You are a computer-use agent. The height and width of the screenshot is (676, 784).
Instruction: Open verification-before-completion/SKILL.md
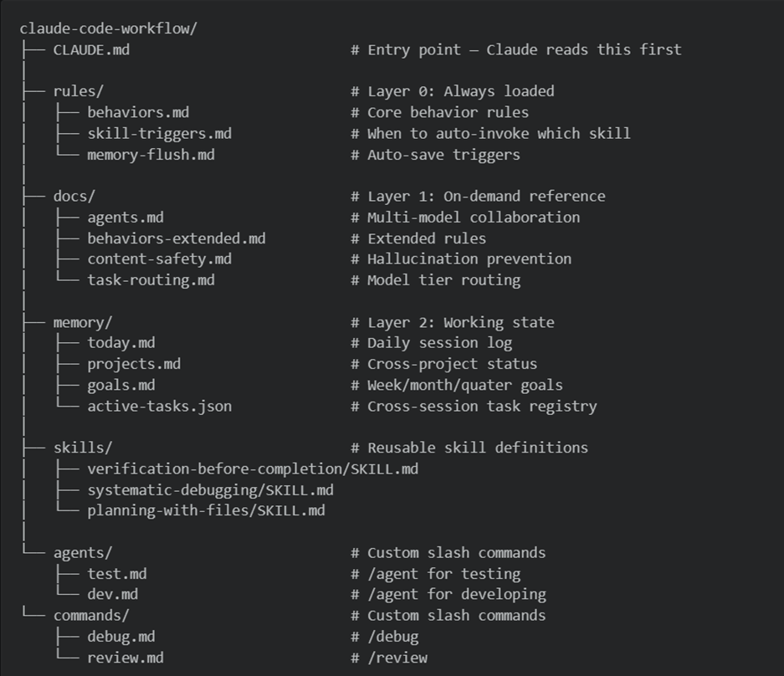252,469
